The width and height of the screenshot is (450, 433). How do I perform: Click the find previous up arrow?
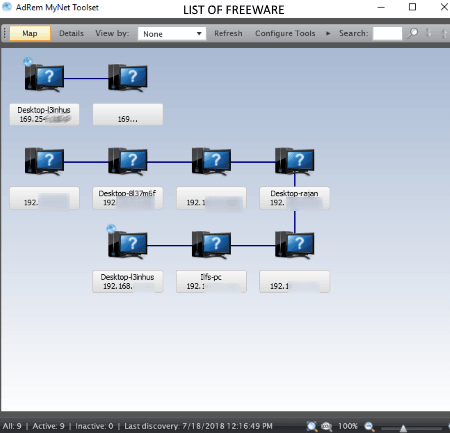444,33
